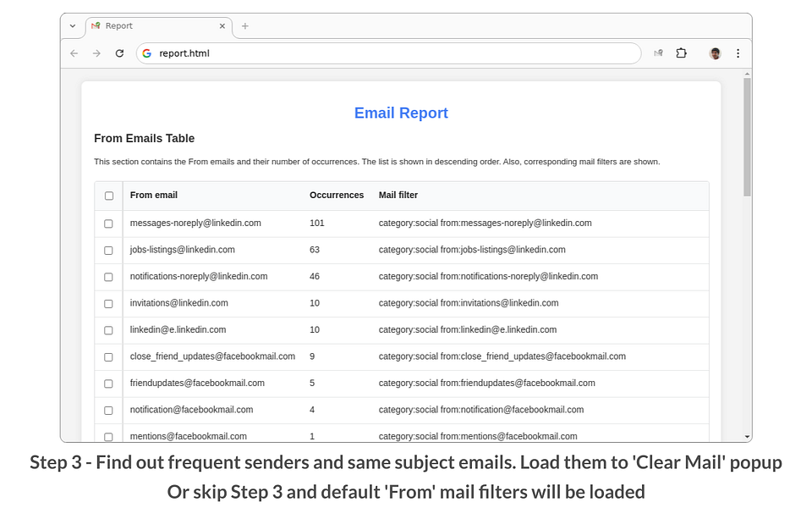Image resolution: width=812 pixels, height=508 pixels.
Task: Click the page vertical scrollbar thumb
Action: click(x=747, y=137)
